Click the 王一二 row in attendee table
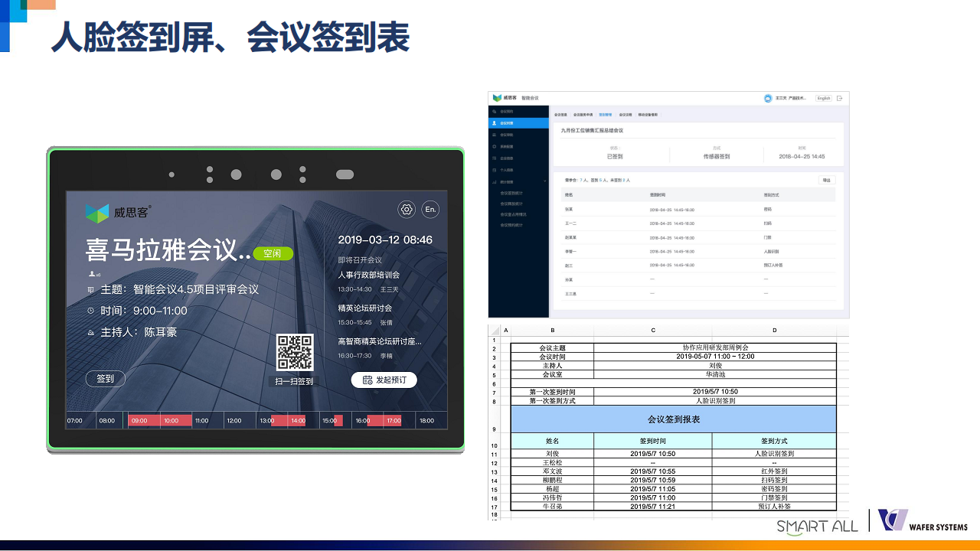 698,223
